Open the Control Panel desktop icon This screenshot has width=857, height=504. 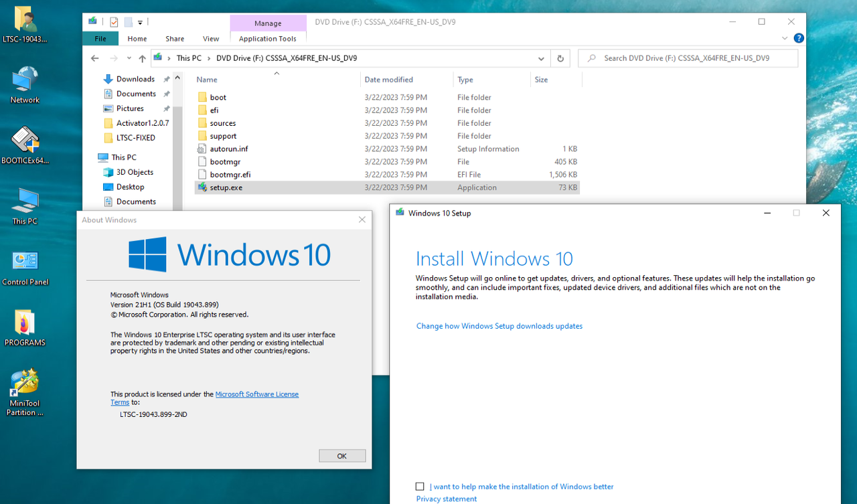(x=25, y=267)
